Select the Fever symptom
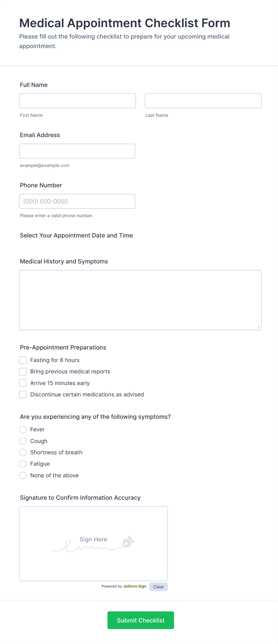278x644 pixels. pyautogui.click(x=23, y=429)
